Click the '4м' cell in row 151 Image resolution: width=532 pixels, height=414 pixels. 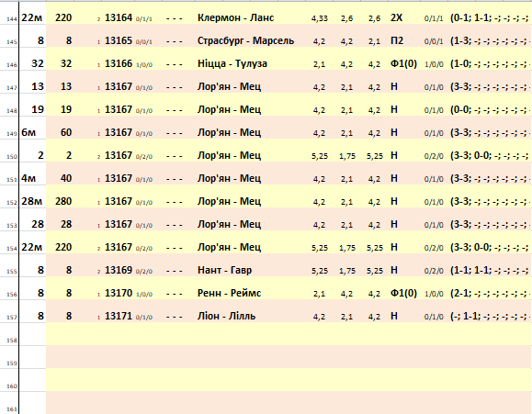pos(28,178)
